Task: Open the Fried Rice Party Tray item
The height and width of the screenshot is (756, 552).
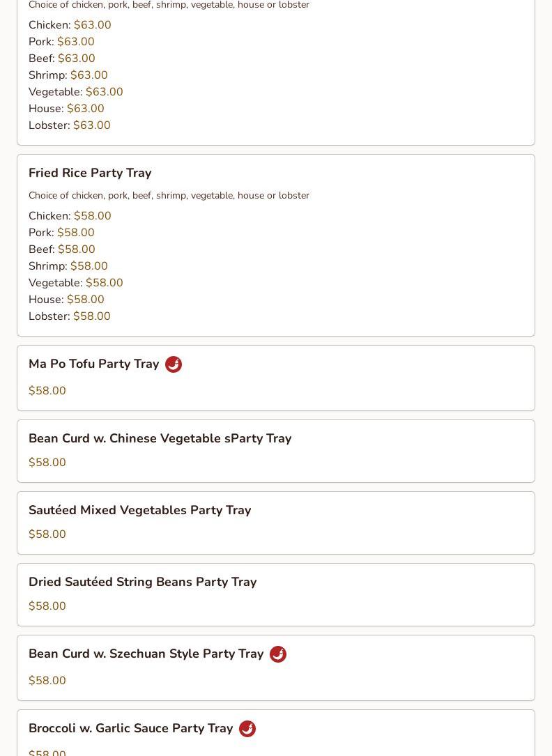Action: click(90, 173)
